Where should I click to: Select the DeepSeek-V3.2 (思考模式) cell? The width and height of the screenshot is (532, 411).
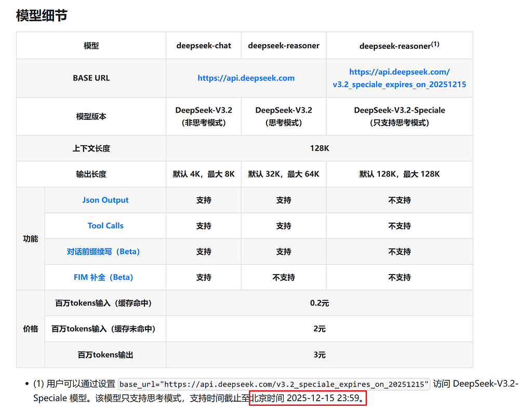pyautogui.click(x=284, y=116)
